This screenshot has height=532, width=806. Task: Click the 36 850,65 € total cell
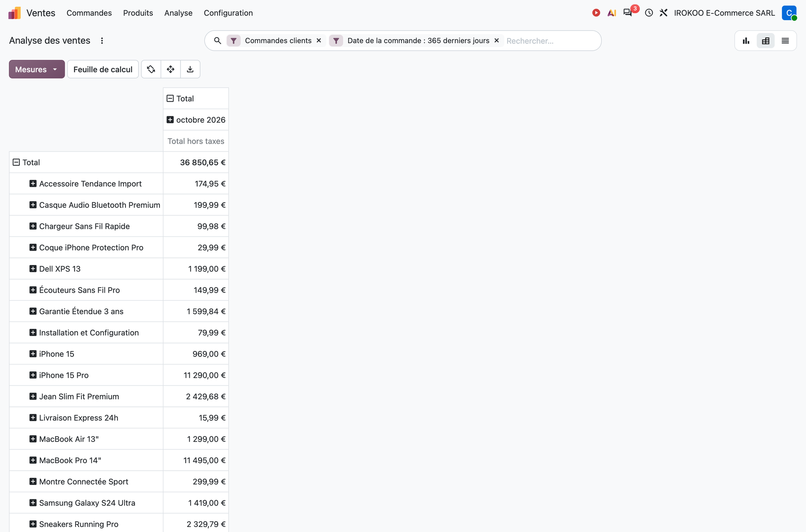click(x=196, y=162)
